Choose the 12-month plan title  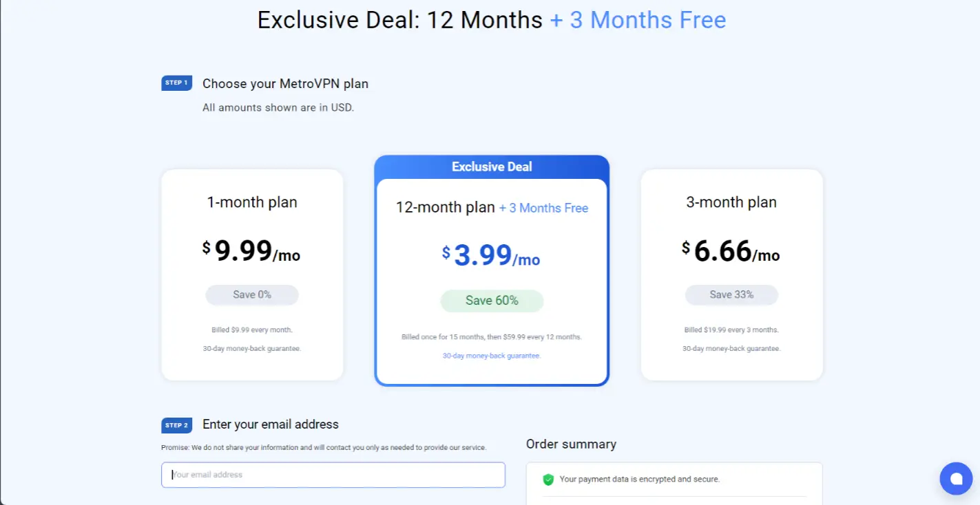[446, 207]
